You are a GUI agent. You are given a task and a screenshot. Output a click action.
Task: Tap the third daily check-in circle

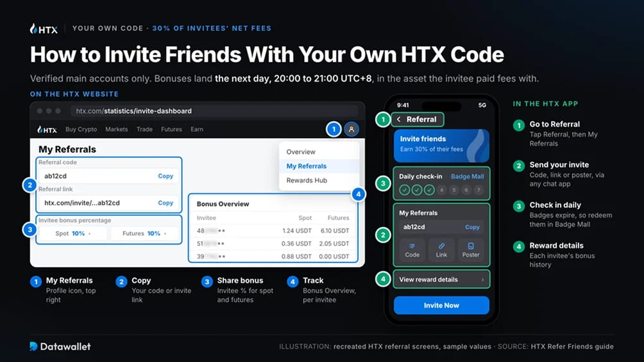tap(429, 190)
